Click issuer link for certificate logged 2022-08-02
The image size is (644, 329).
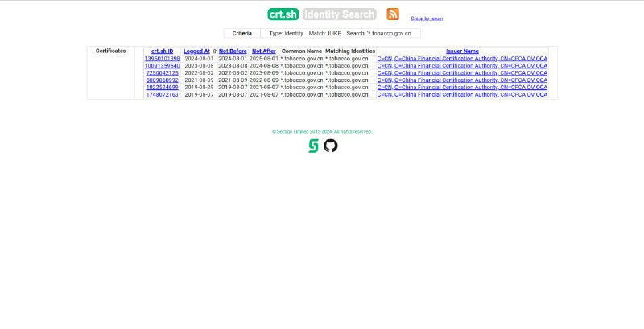(462, 73)
